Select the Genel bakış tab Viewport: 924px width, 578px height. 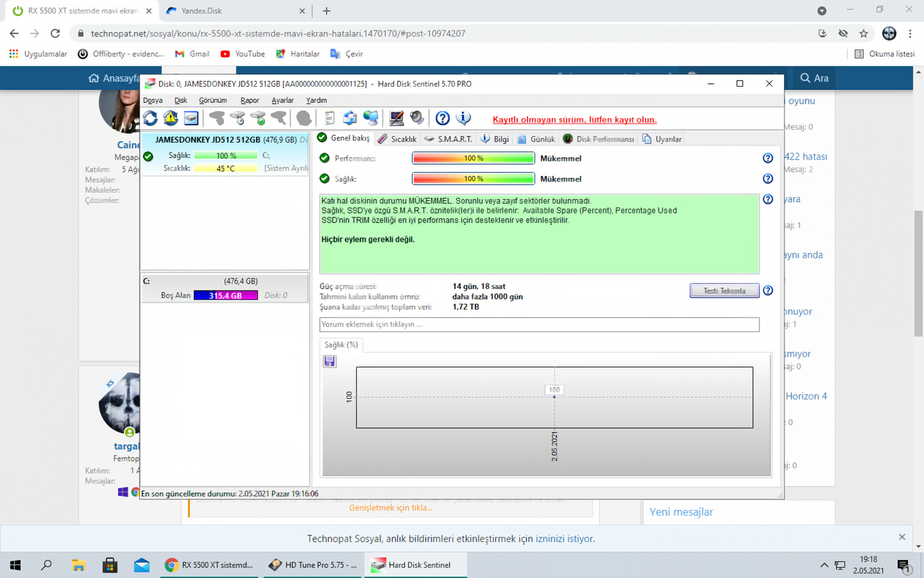tap(344, 138)
